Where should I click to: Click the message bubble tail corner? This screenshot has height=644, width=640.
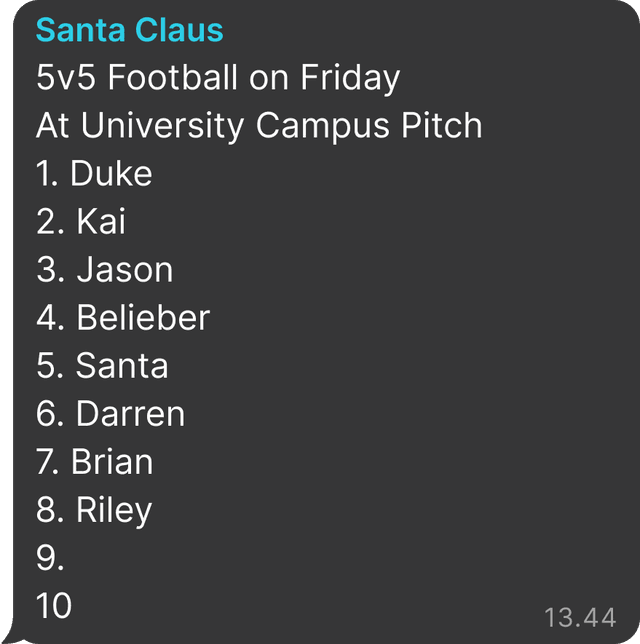[x=12, y=635]
